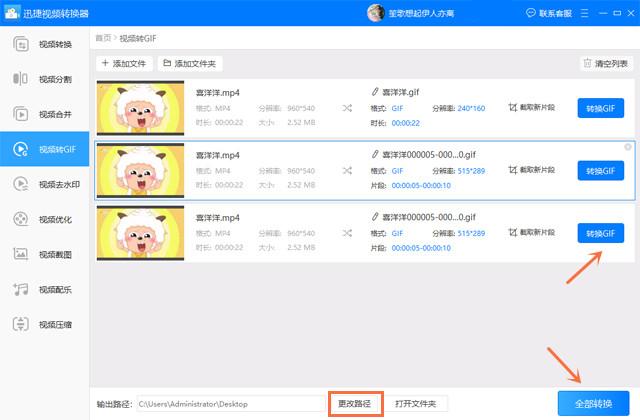Click the pencil icon in the second row
Screen dimensions: 640x420
click(x=375, y=154)
